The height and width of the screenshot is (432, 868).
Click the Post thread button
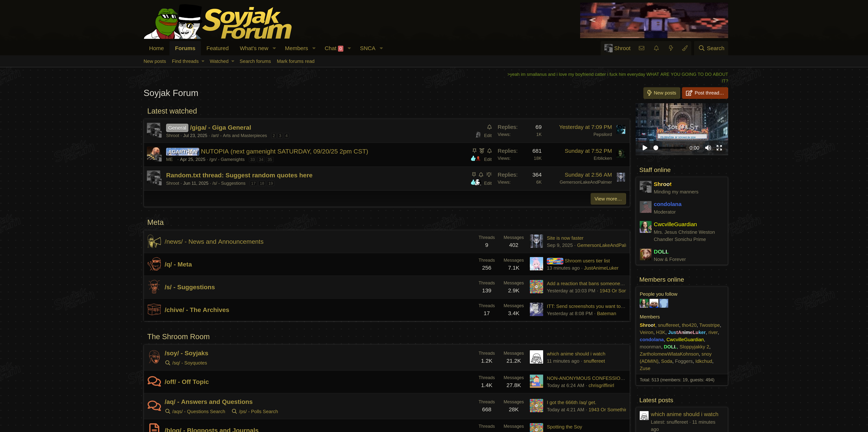pyautogui.click(x=705, y=93)
